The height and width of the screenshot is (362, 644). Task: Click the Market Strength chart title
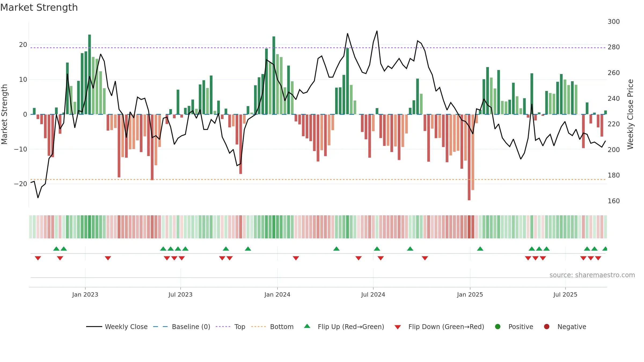click(x=39, y=8)
